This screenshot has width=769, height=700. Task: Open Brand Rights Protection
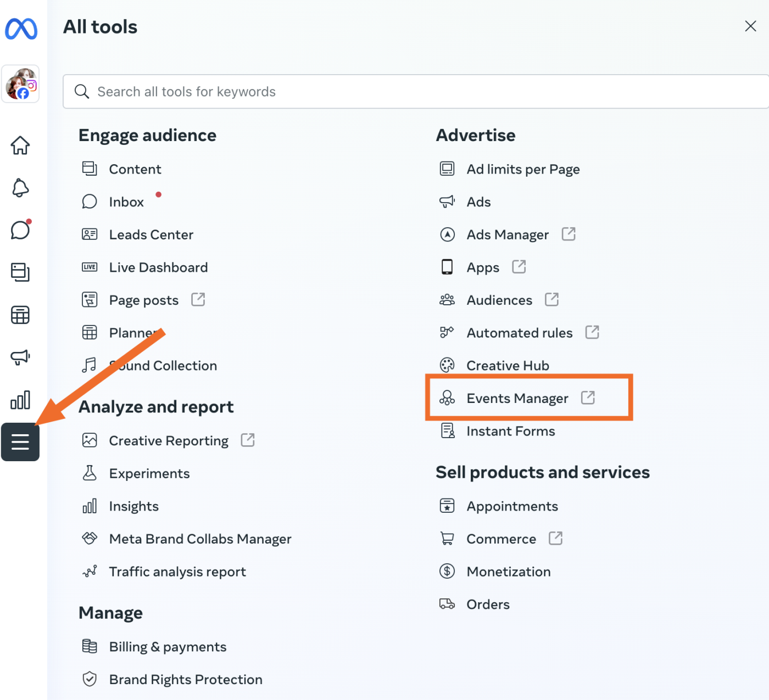click(186, 680)
